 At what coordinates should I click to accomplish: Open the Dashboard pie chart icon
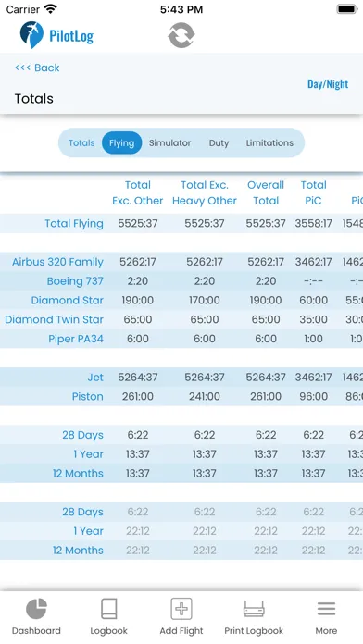(36, 609)
